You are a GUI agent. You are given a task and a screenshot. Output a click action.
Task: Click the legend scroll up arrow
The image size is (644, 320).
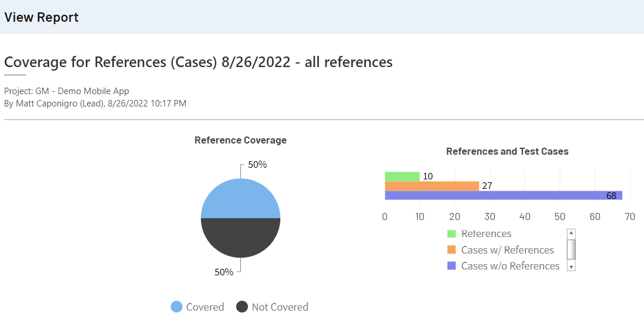[x=571, y=233]
